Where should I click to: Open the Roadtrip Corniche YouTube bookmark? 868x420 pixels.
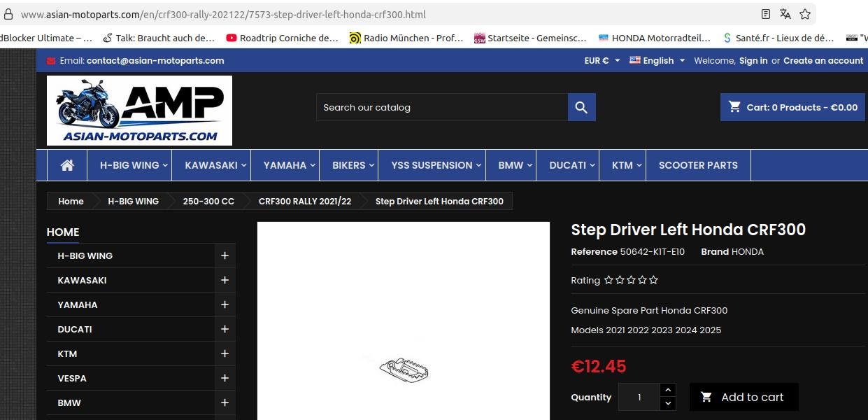pyautogui.click(x=282, y=38)
